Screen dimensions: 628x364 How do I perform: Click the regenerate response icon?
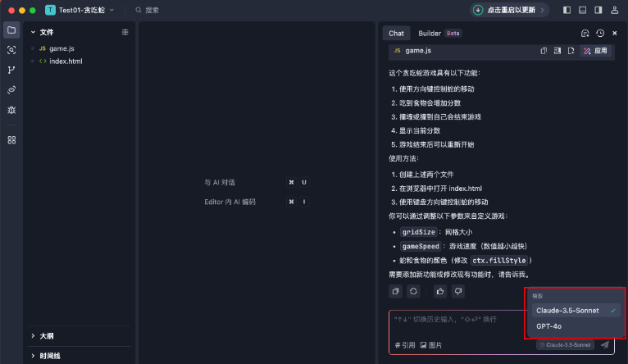pyautogui.click(x=415, y=291)
